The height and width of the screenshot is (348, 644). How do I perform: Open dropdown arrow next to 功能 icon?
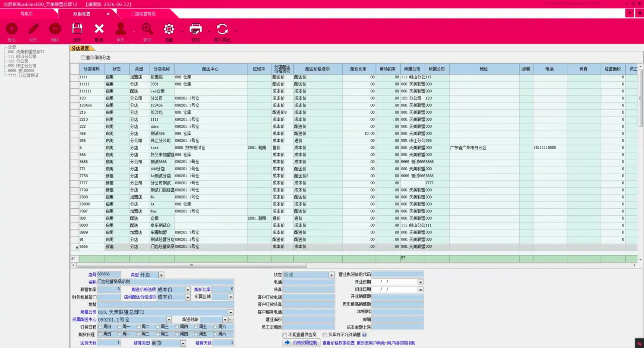(x=182, y=32)
